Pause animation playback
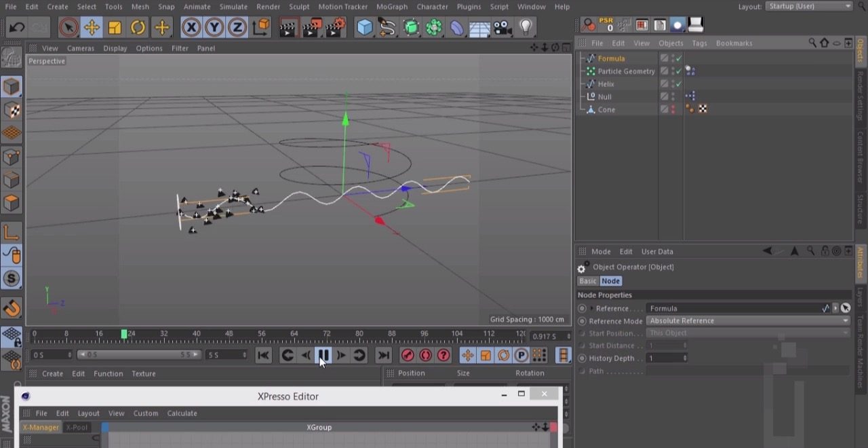 point(323,355)
